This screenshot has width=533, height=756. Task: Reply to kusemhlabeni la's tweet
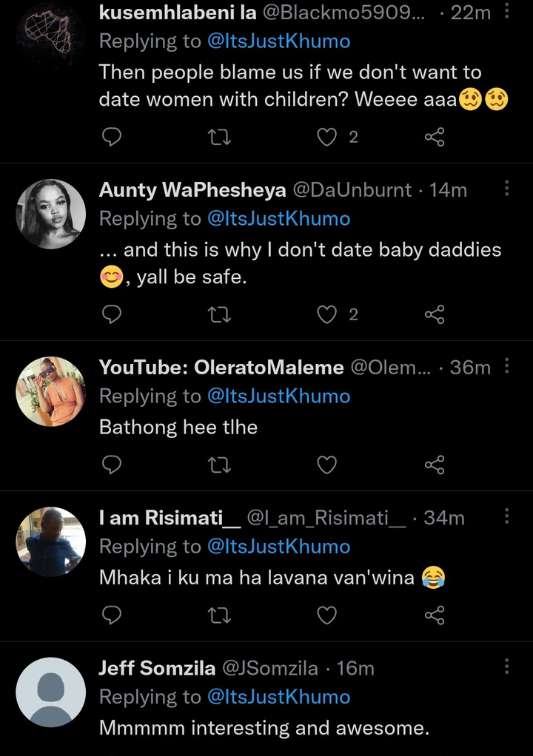coord(111,136)
